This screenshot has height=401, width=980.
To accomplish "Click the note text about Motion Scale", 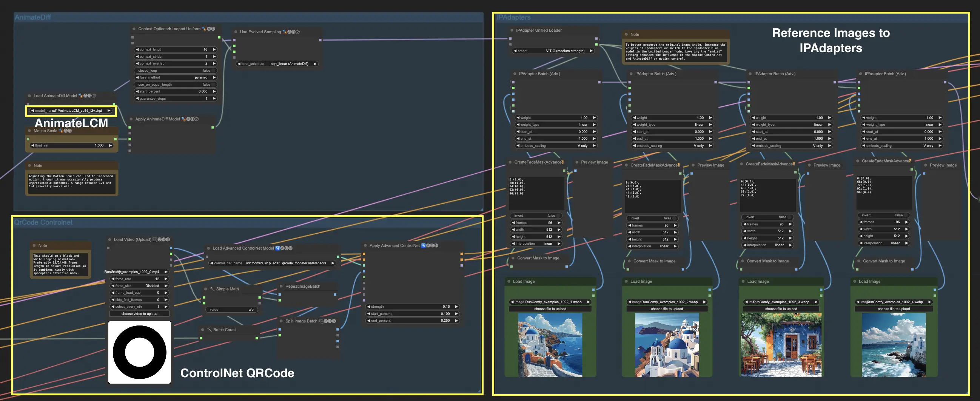I will coord(71,183).
